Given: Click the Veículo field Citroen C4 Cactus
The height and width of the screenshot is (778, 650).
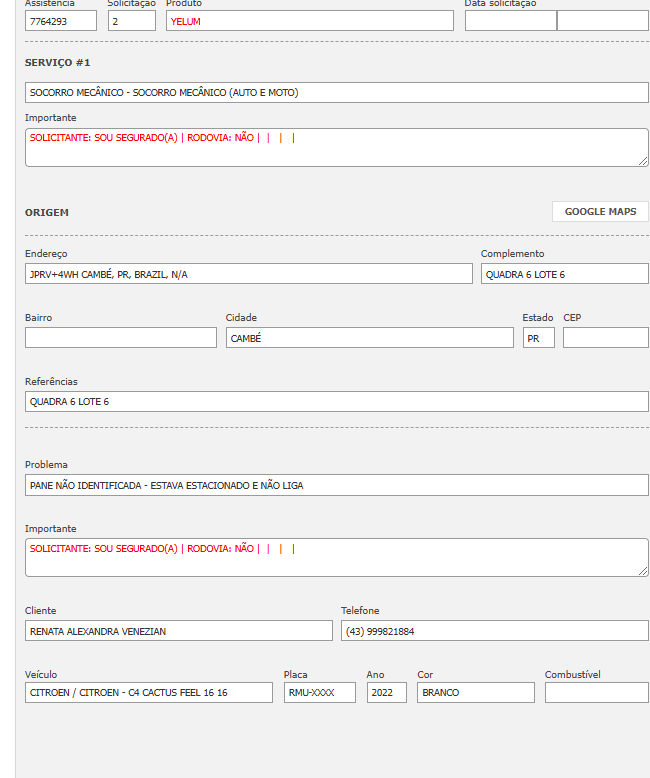Looking at the screenshot, I should pyautogui.click(x=149, y=693).
